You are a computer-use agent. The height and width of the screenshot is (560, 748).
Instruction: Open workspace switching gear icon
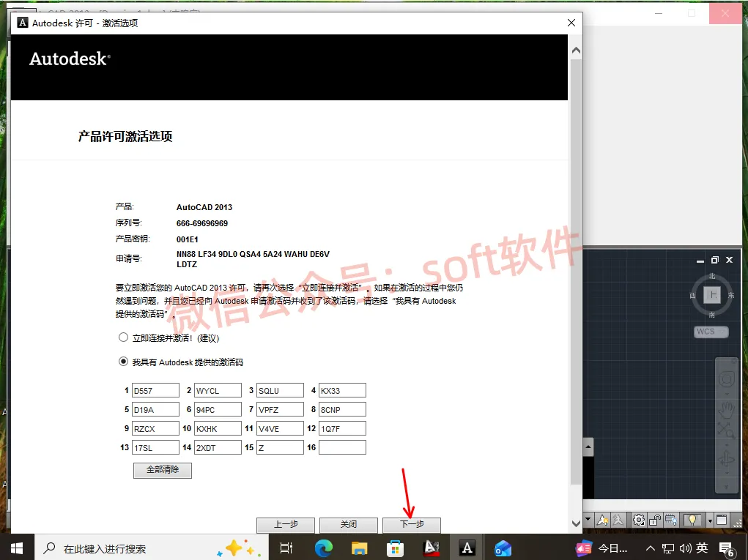point(639,520)
